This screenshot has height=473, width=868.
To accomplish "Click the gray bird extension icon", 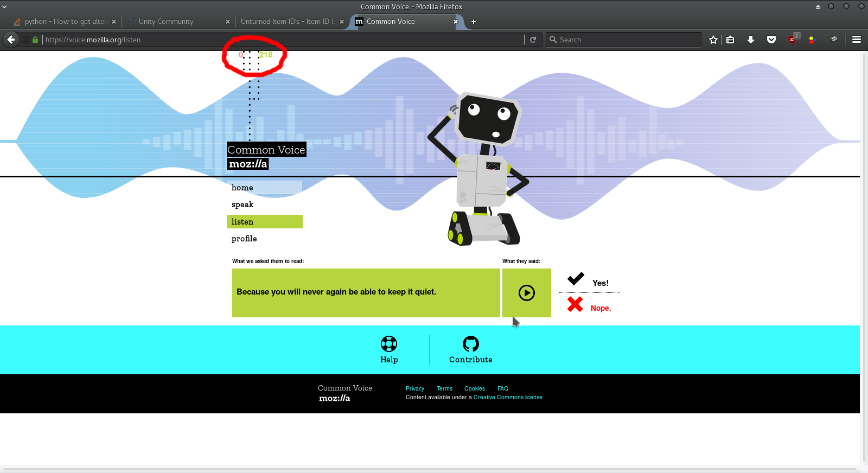I will [834, 39].
